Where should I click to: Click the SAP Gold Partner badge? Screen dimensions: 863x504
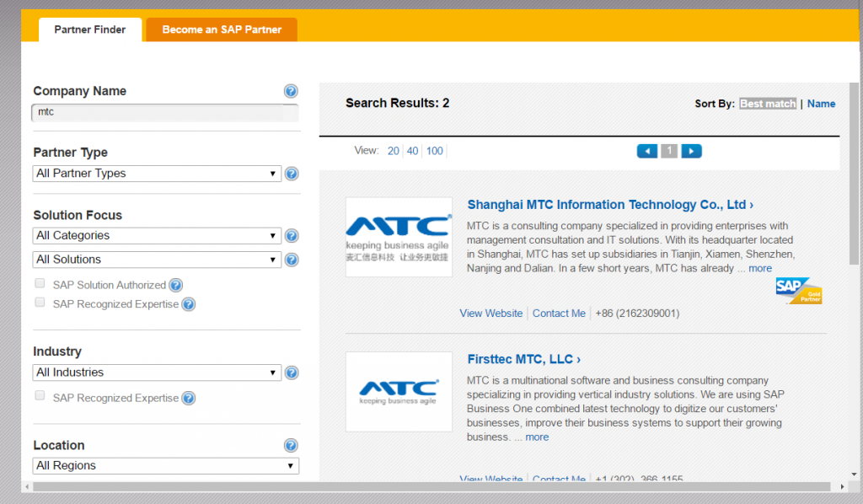click(x=799, y=291)
